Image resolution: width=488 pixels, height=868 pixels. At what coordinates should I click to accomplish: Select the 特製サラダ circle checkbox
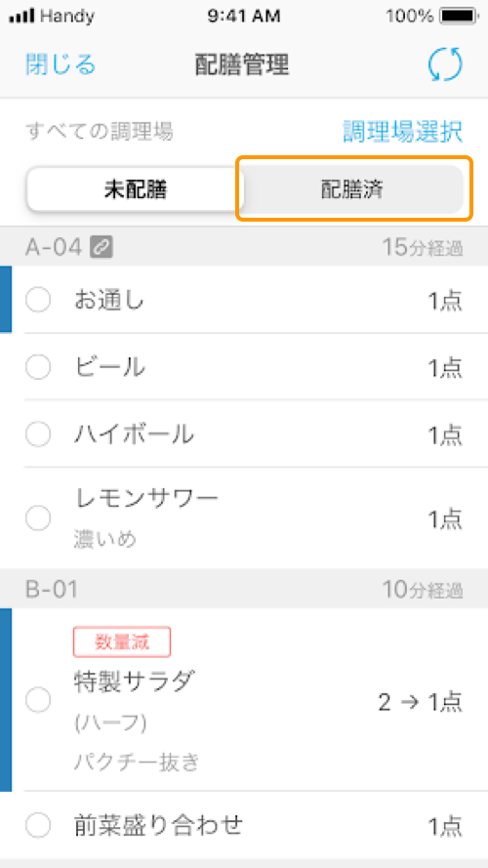[x=38, y=701]
